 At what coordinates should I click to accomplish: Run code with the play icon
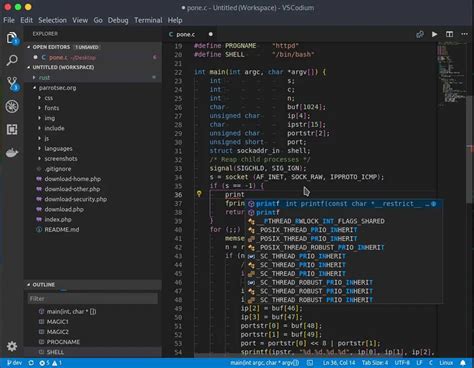434,34
